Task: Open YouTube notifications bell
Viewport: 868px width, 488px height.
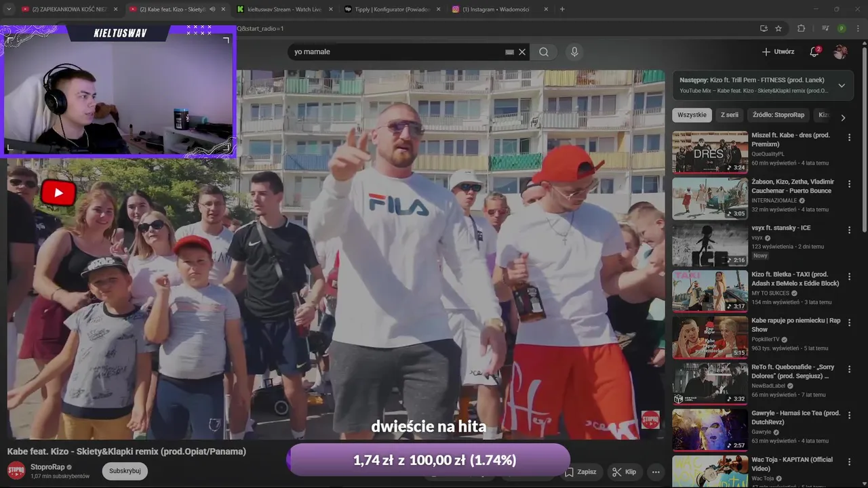Action: [815, 52]
